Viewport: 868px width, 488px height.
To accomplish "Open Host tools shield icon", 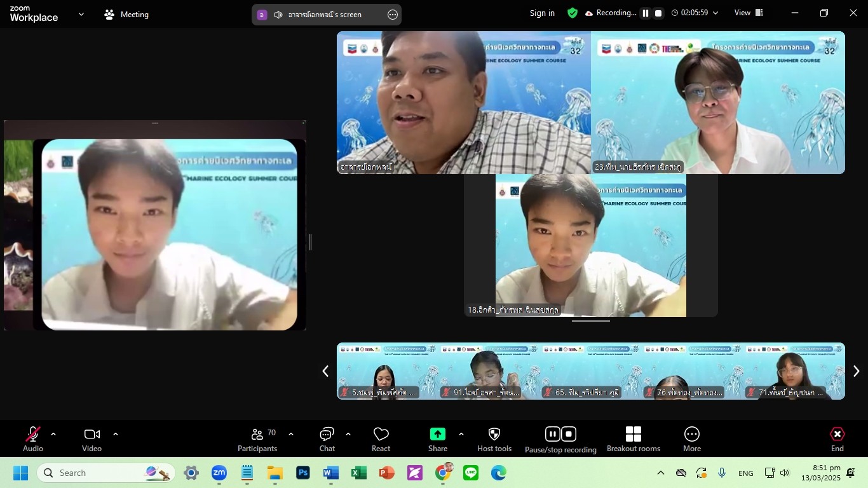I will click(x=494, y=439).
